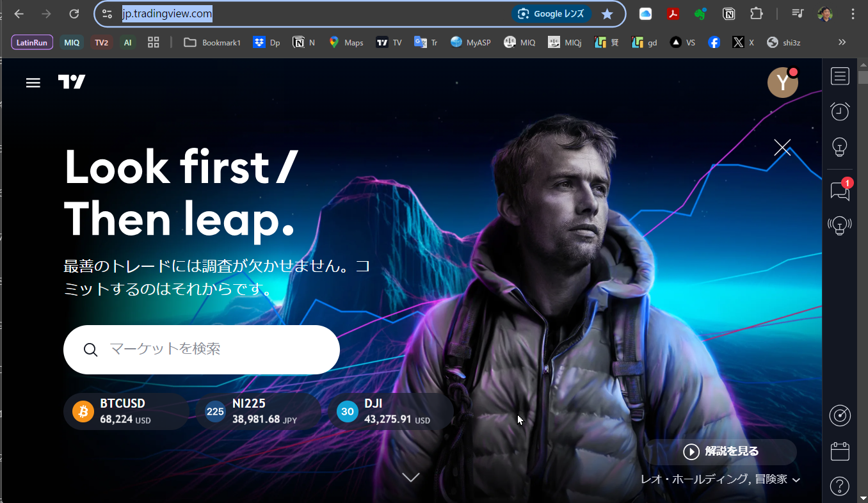Show hidden bookmarks with the overflow chevron
The height and width of the screenshot is (503, 868).
click(842, 42)
